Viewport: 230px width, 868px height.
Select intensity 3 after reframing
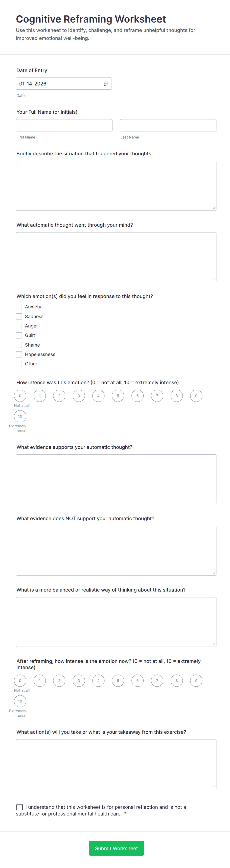click(x=79, y=681)
